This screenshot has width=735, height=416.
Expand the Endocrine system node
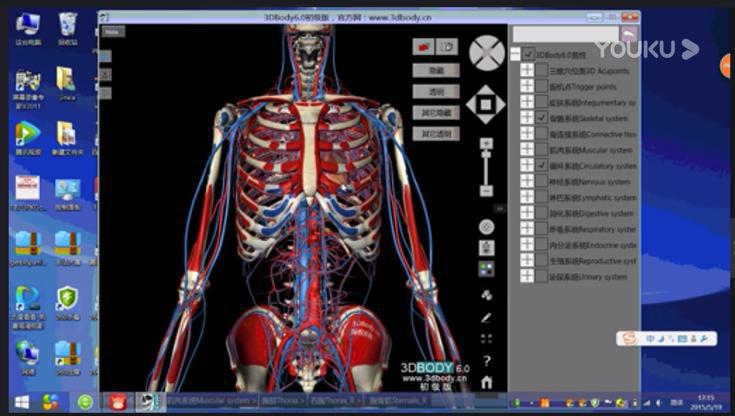(527, 244)
